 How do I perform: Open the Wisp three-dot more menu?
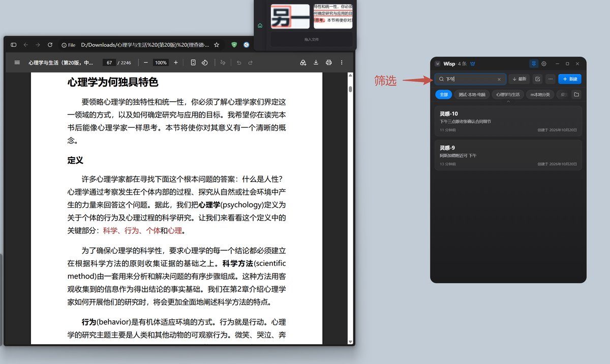(551, 79)
